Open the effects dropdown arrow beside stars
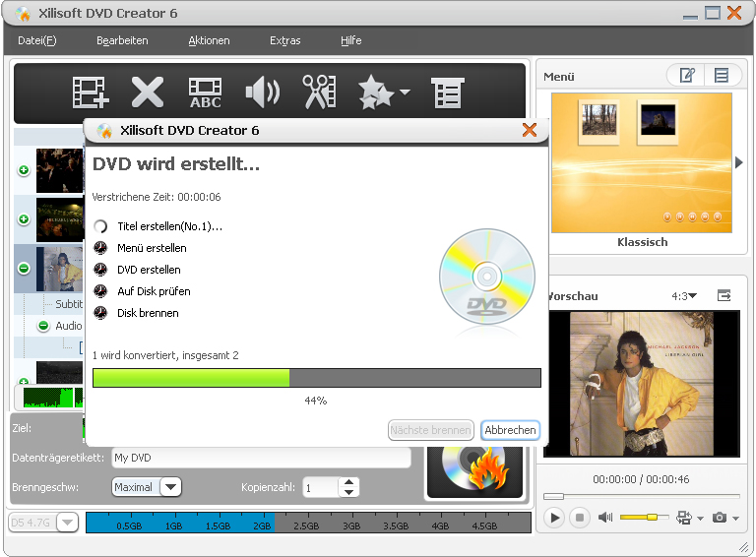This screenshot has height=557, width=756. pyautogui.click(x=405, y=92)
